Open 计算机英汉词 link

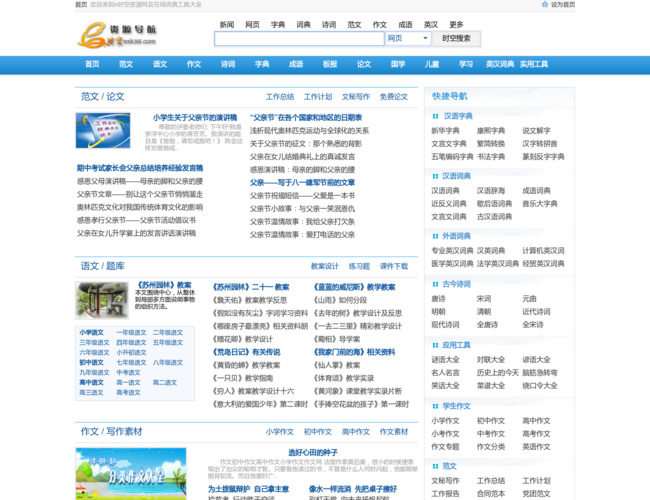(543, 250)
